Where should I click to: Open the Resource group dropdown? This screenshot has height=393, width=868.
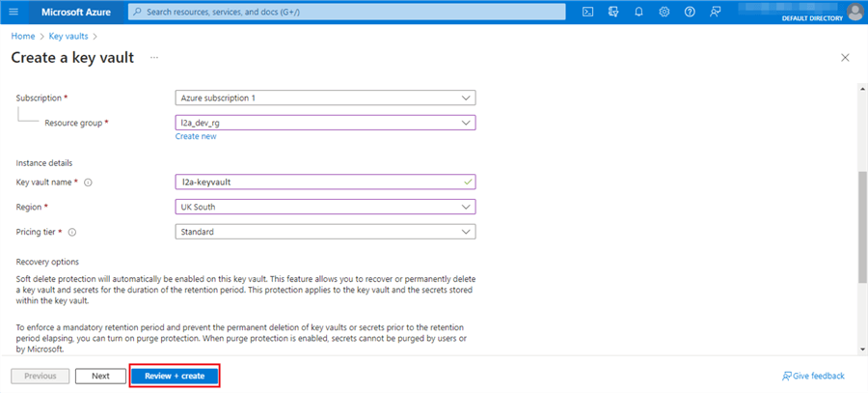pos(325,123)
